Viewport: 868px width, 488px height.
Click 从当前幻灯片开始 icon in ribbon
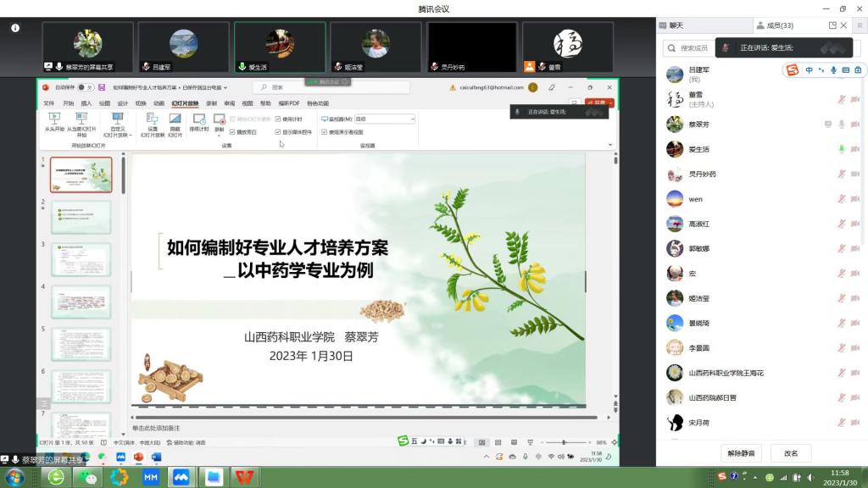pyautogui.click(x=81, y=119)
